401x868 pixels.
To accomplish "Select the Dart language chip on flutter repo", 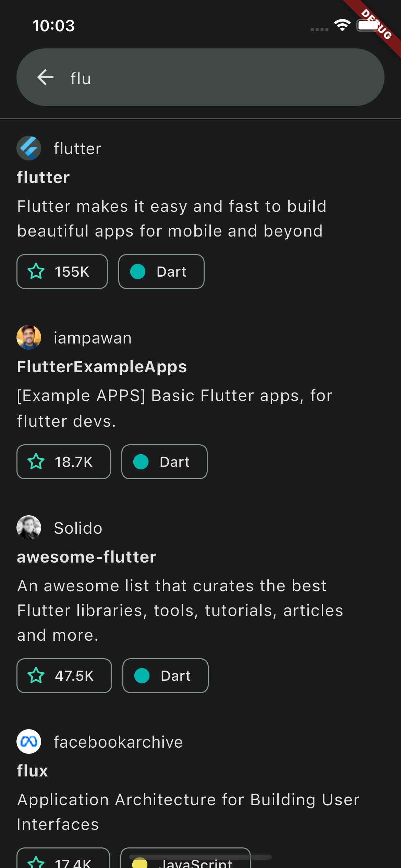I will click(161, 272).
